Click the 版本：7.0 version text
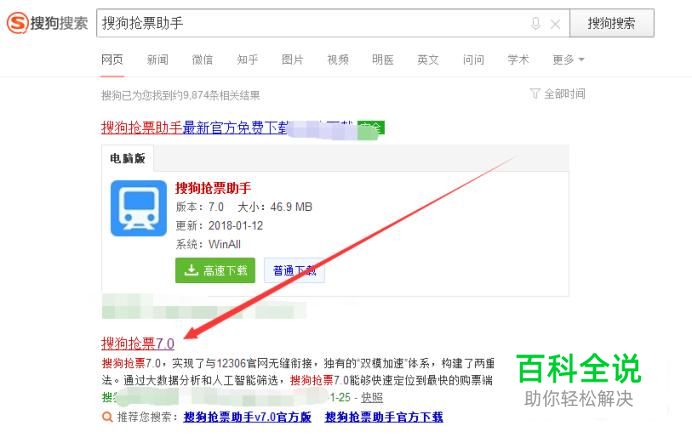 point(200,207)
